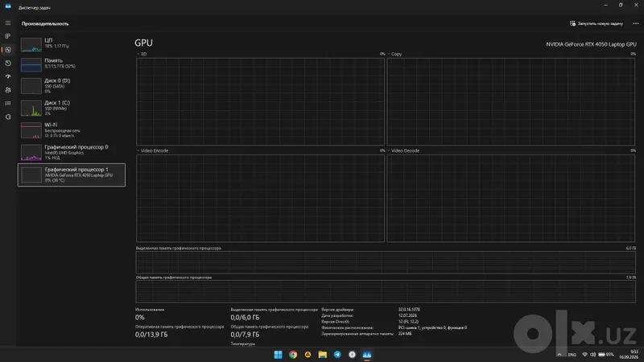Click the 0,0/13,9 ГБ GPU memory value
Viewport: 644px width, 362px height.
[x=151, y=335]
